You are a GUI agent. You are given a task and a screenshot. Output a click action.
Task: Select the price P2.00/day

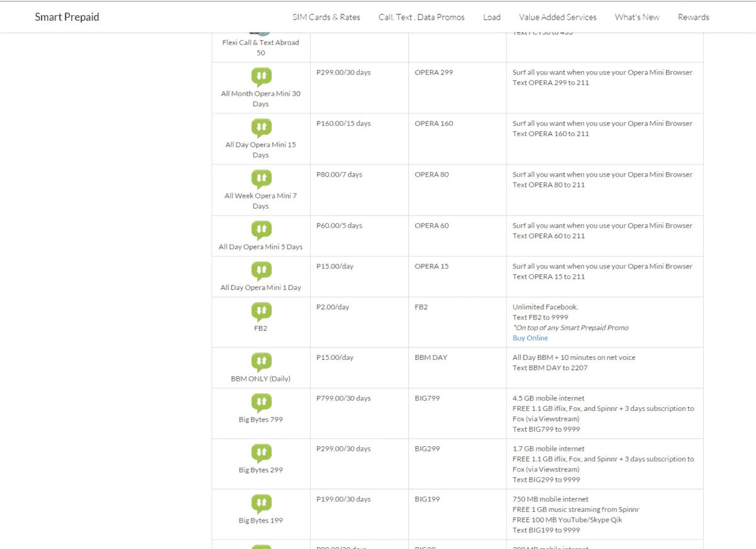[333, 307]
